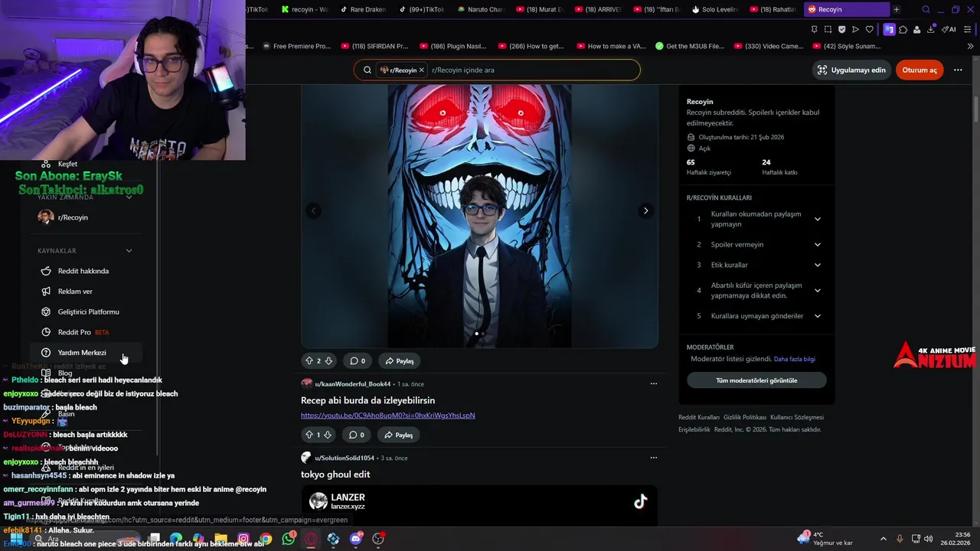Open 'Geliştirici Platformu' sidebar item

(86, 311)
